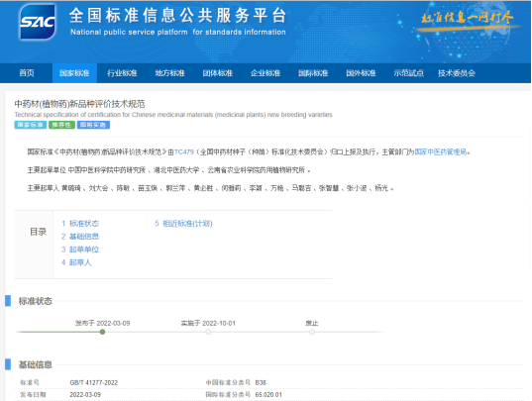Click the 实施于 2022-10-01 timeline marker
Screen dimensions: 532x401
(x=208, y=332)
